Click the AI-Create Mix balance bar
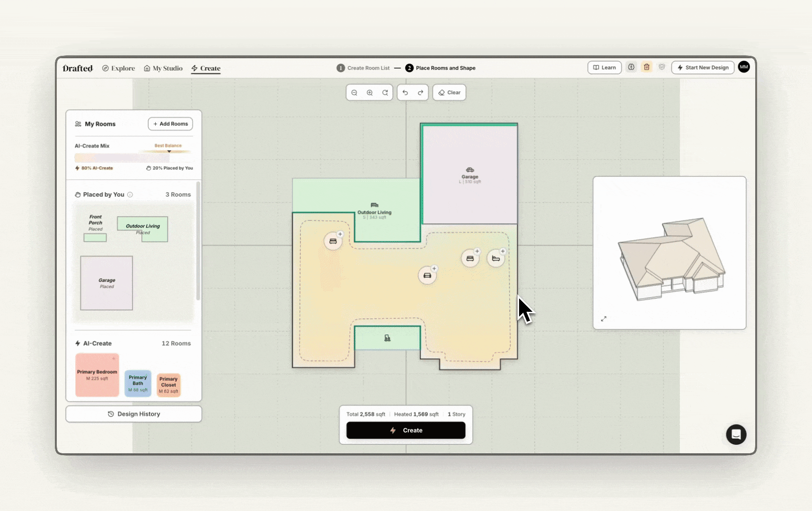812x511 pixels. tap(133, 158)
